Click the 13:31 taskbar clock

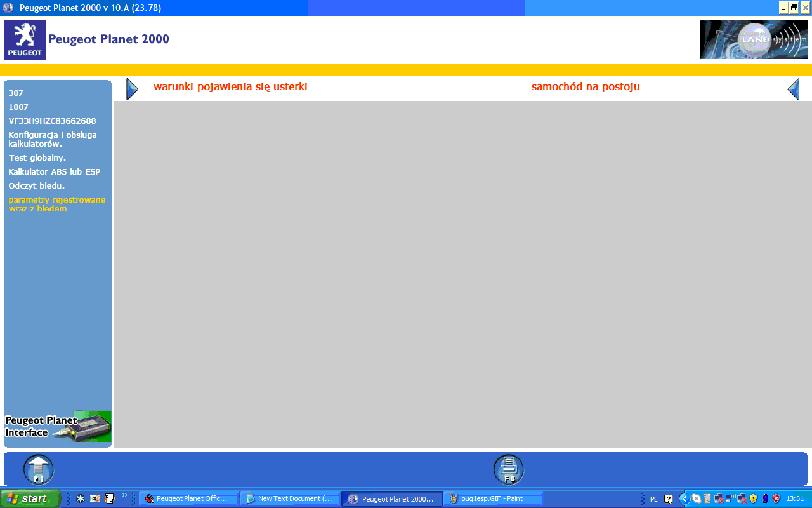pos(795,499)
